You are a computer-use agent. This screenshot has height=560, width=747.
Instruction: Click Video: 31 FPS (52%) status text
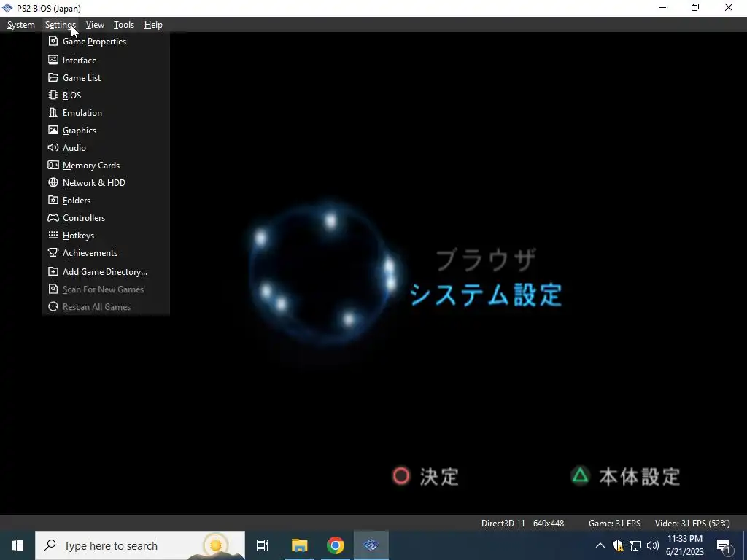692,524
